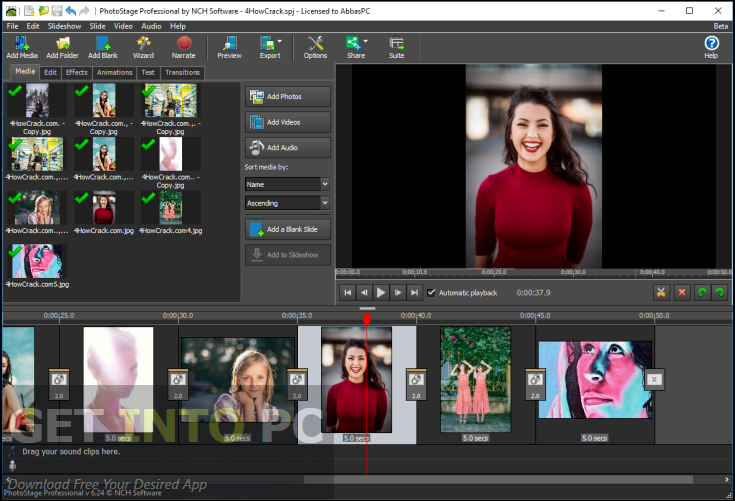The image size is (735, 501).
Task: Step forward one frame in preview
Action: click(398, 292)
